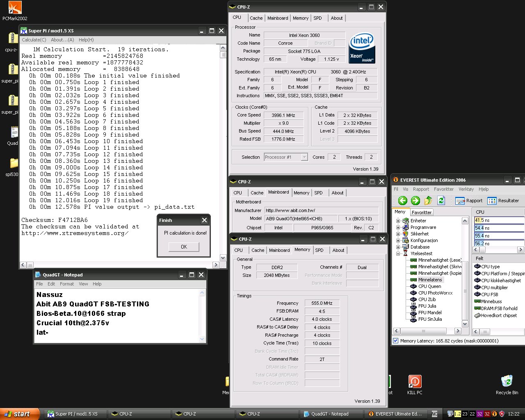This screenshot has width=525, height=420.
Task: Switch to EVEREST Ultimate taskbar button
Action: 396,414
